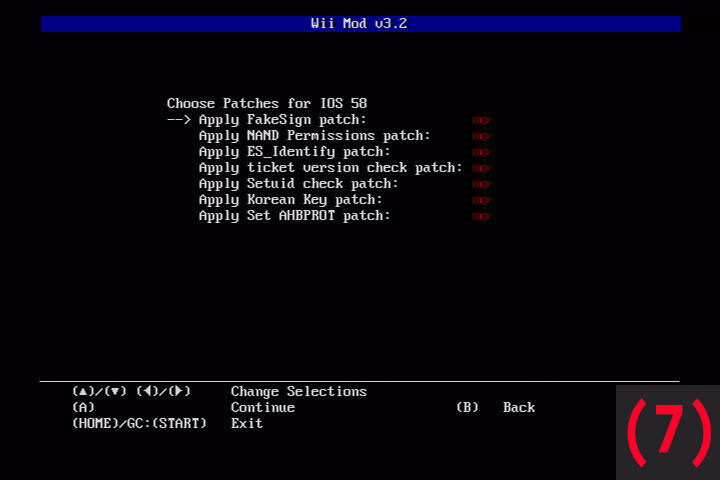Click the right arrow key hint
This screenshot has width=720, height=480.
[x=180, y=391]
